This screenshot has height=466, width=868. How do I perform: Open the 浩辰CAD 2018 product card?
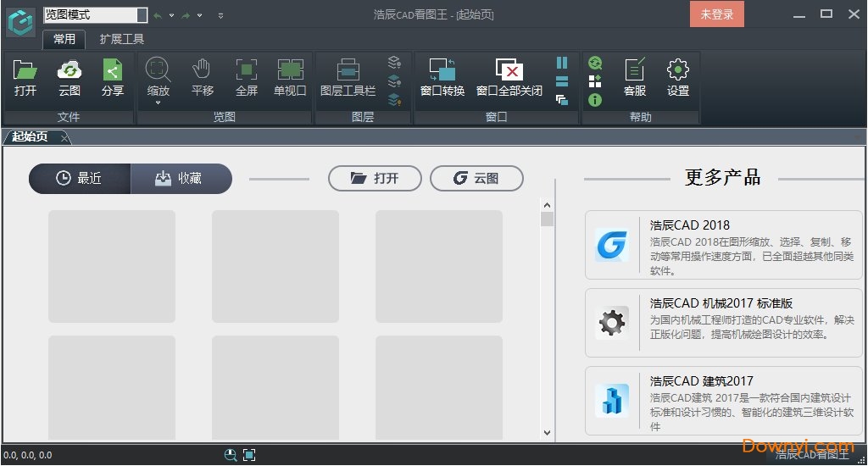tap(723, 246)
